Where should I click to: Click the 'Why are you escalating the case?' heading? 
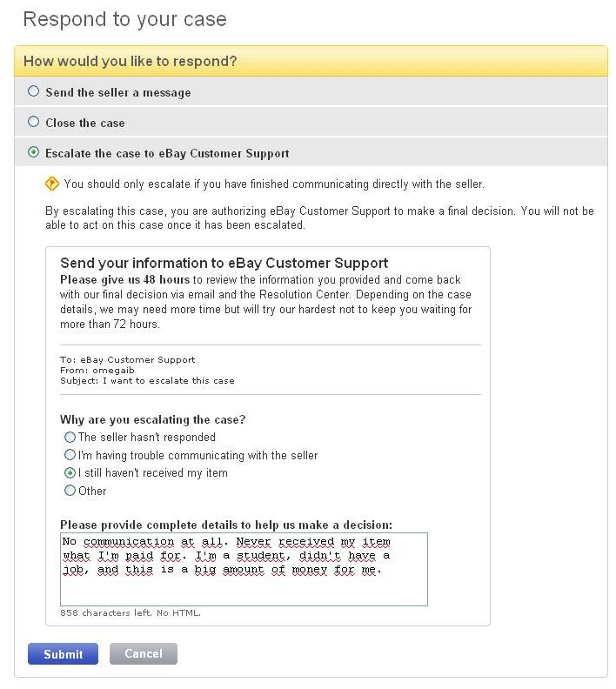pyautogui.click(x=153, y=419)
